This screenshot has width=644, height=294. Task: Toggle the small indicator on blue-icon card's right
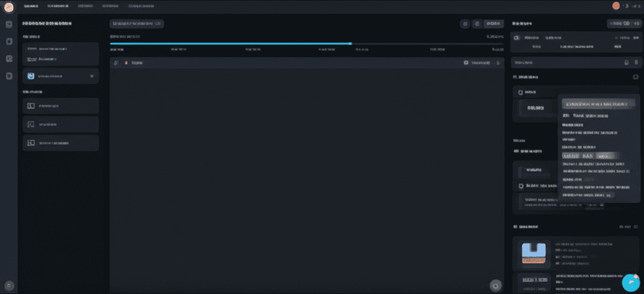coord(92,76)
